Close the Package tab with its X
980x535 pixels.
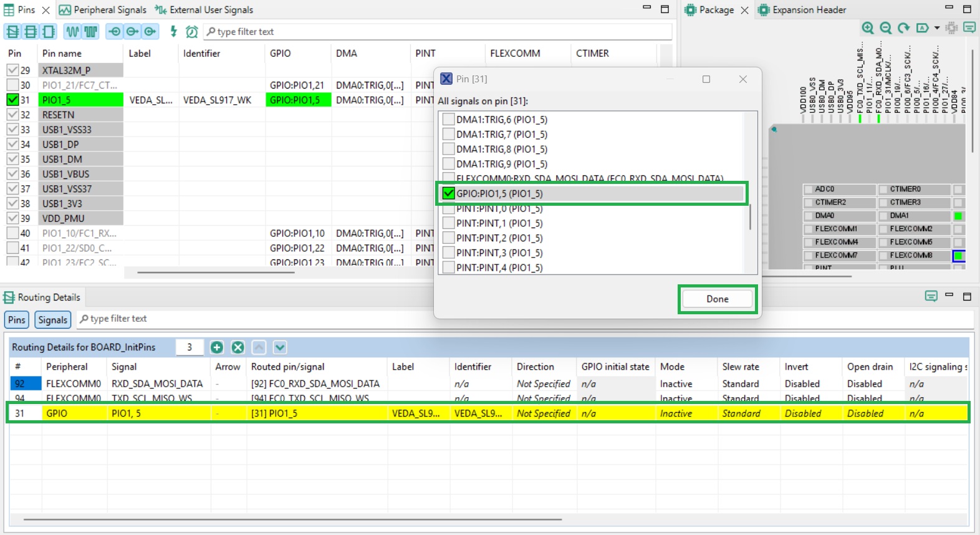click(x=744, y=10)
